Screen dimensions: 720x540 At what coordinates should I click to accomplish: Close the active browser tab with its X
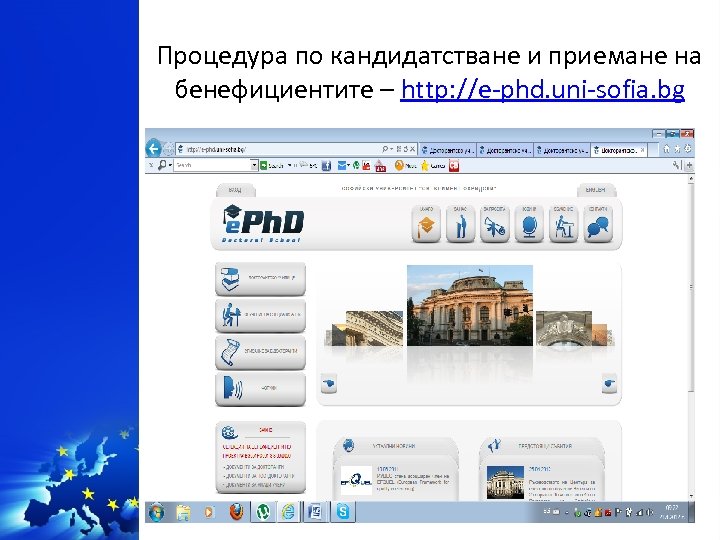tap(642, 150)
